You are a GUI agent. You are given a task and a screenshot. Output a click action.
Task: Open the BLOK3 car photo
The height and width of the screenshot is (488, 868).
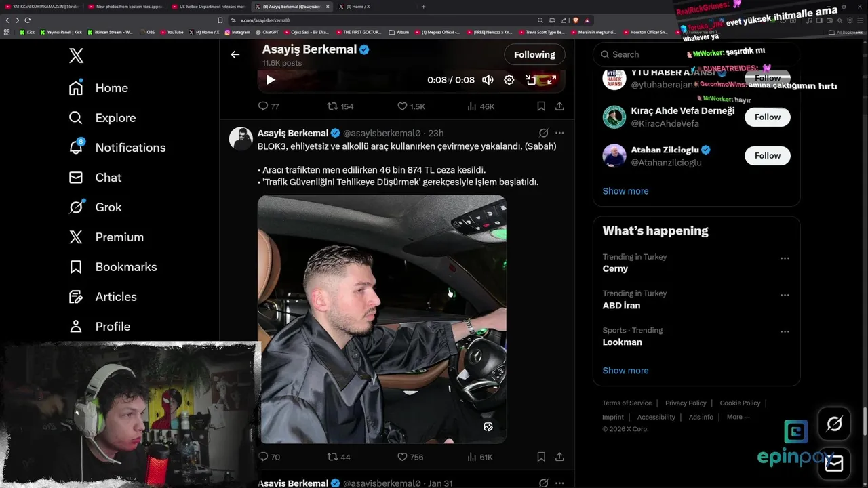click(382, 319)
